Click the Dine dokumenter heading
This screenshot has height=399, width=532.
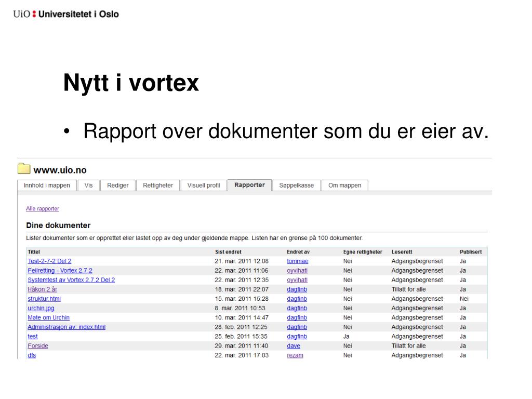[x=58, y=225]
